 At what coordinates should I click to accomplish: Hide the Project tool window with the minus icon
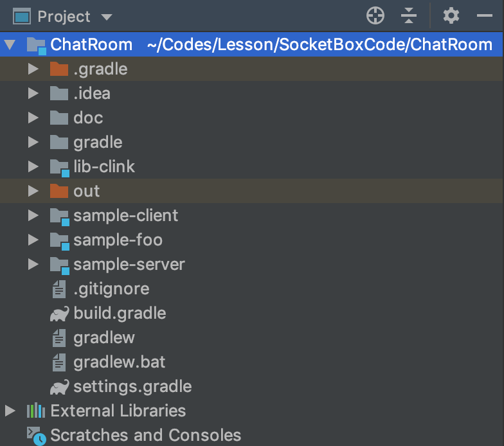485,16
